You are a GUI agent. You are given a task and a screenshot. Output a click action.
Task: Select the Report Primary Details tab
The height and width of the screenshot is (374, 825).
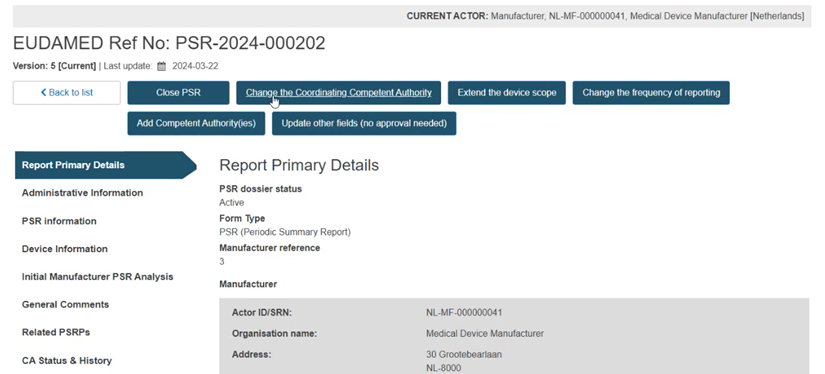105,165
